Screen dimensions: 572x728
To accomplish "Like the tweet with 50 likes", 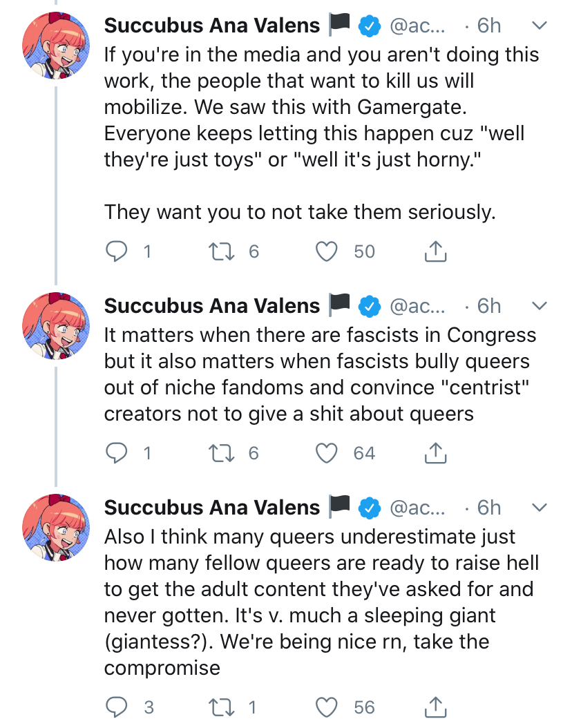I will [326, 252].
